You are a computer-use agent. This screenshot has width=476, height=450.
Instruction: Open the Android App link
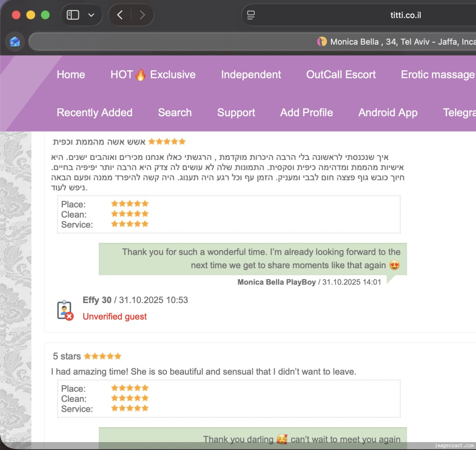(x=388, y=112)
